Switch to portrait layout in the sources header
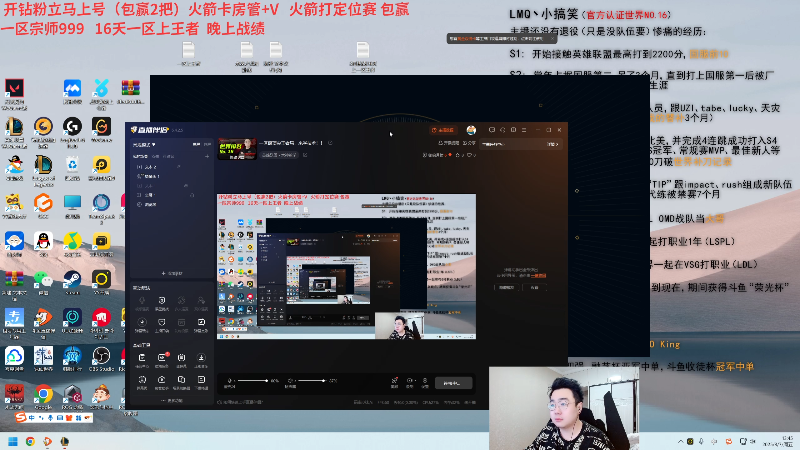Viewport: 800px width, 450px height. 207,144
